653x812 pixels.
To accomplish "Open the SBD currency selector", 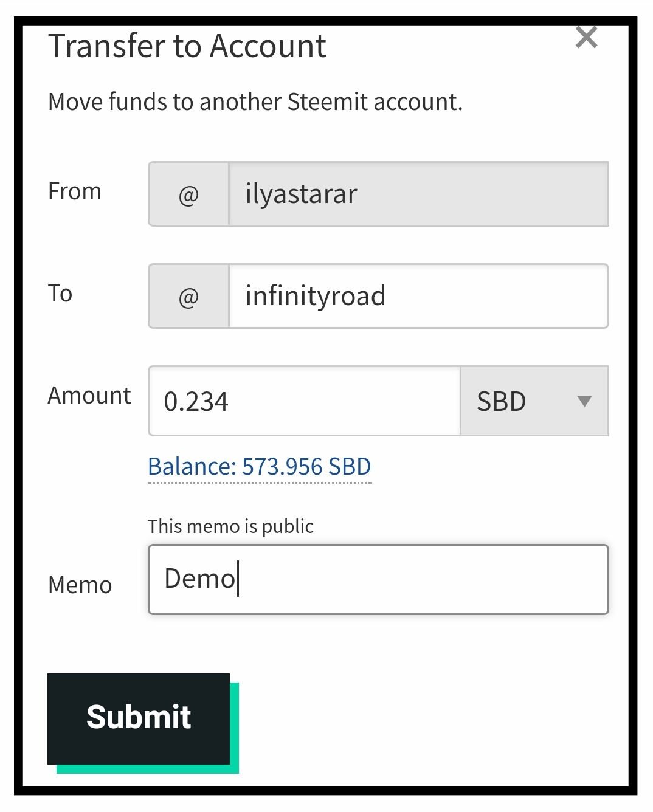I will (x=534, y=401).
